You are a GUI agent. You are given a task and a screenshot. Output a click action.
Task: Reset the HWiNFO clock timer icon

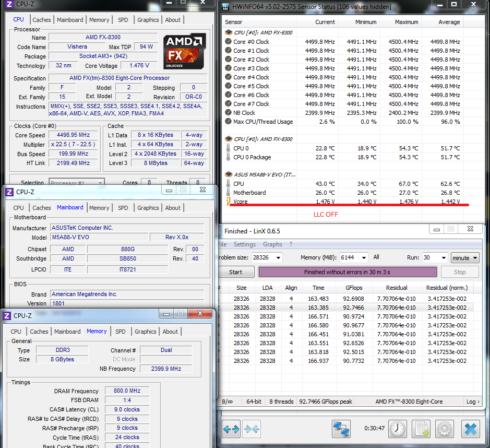pyautogui.click(x=397, y=429)
